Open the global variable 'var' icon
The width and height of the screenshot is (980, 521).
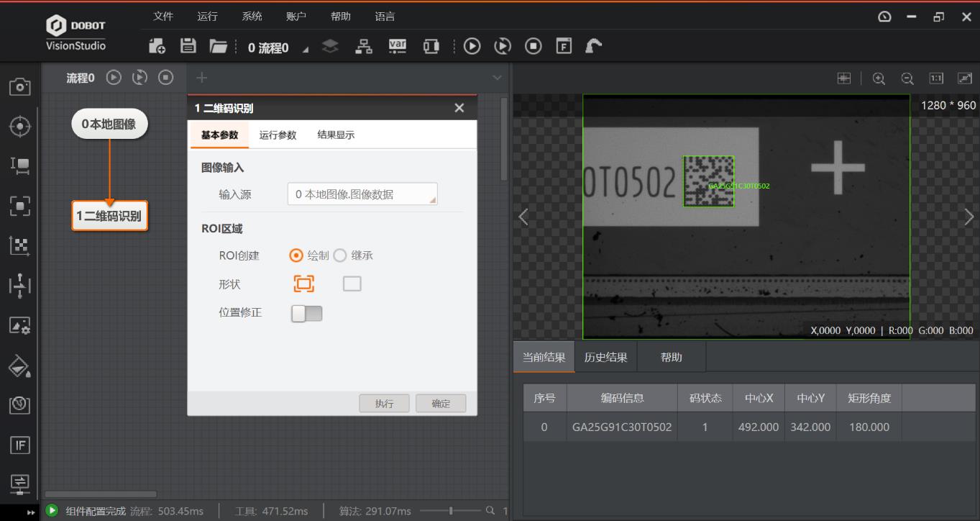pyautogui.click(x=398, y=46)
